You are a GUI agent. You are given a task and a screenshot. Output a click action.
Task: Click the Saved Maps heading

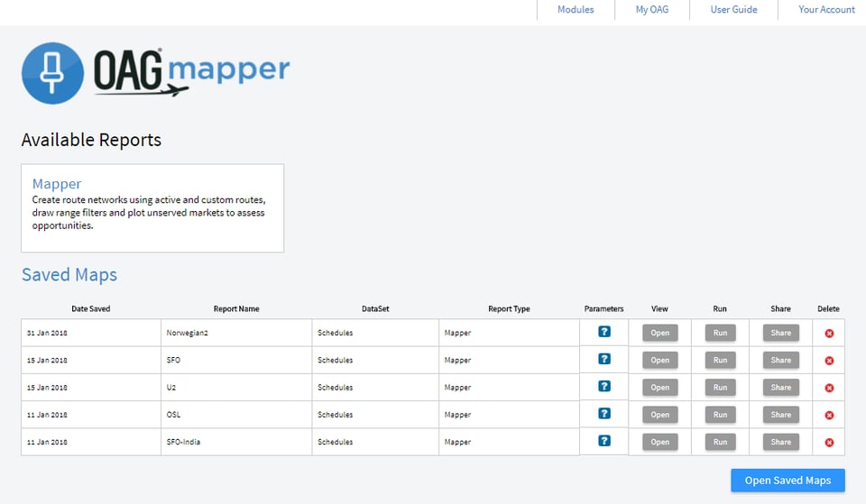point(69,275)
